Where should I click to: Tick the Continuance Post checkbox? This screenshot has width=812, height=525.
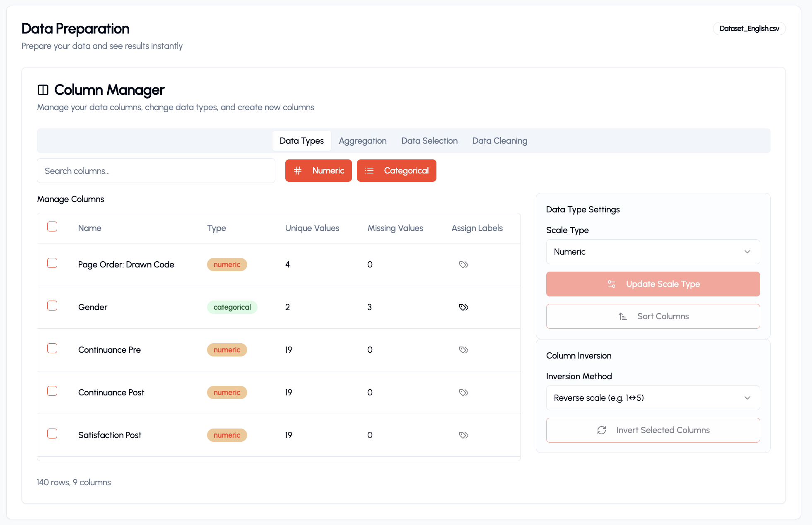pos(52,391)
